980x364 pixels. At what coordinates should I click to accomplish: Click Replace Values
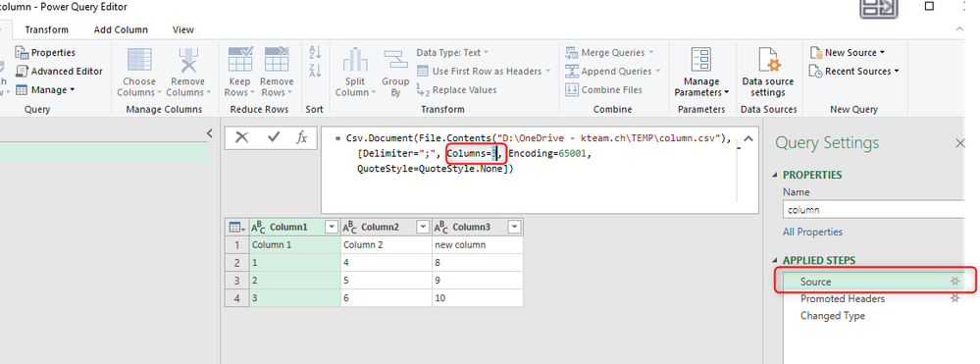click(x=457, y=90)
